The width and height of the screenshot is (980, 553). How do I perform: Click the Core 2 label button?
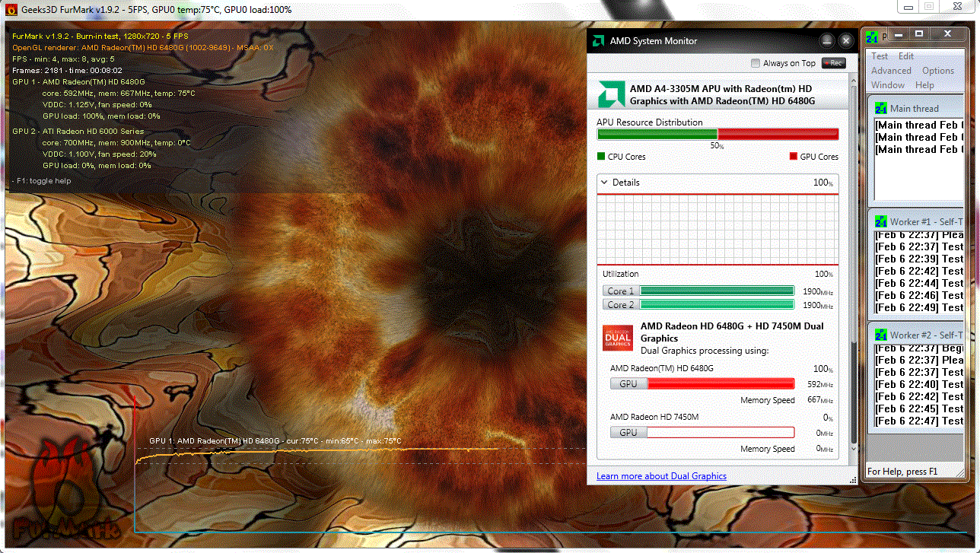pos(620,304)
